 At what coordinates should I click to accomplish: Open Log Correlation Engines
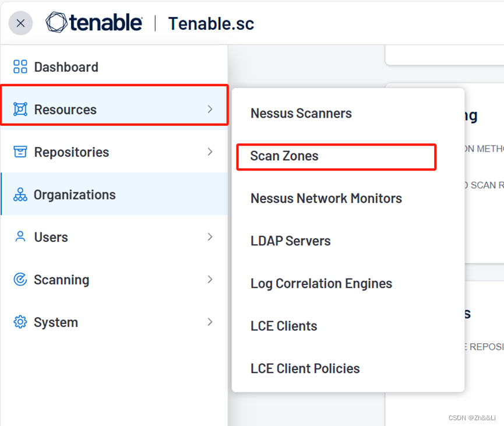[321, 283]
